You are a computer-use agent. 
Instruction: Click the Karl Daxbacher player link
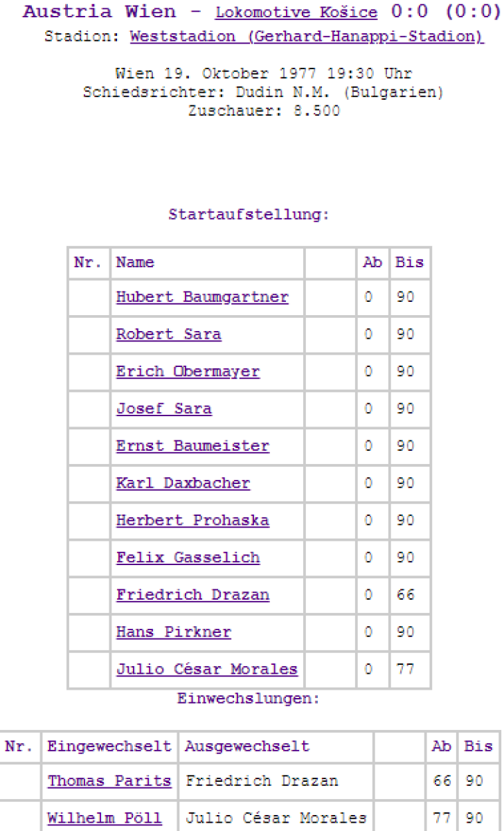(183, 483)
